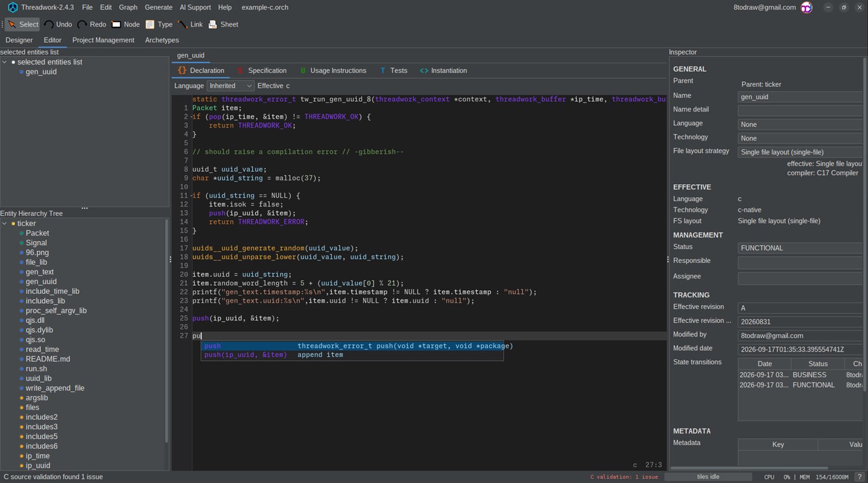Open the Status FUNCTIONAL dropdown
This screenshot has width=868, height=483.
tap(800, 248)
